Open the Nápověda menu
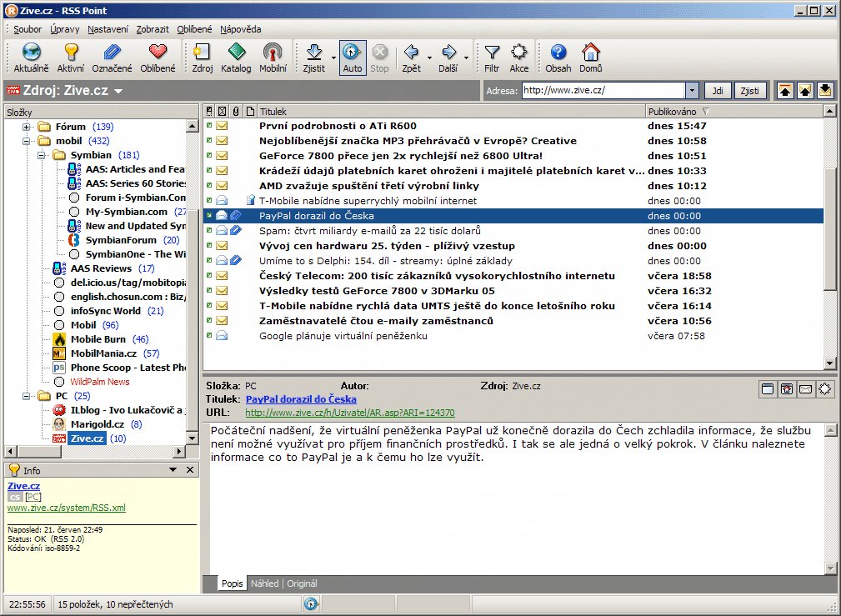Screen dimensions: 841x616 coord(240,29)
